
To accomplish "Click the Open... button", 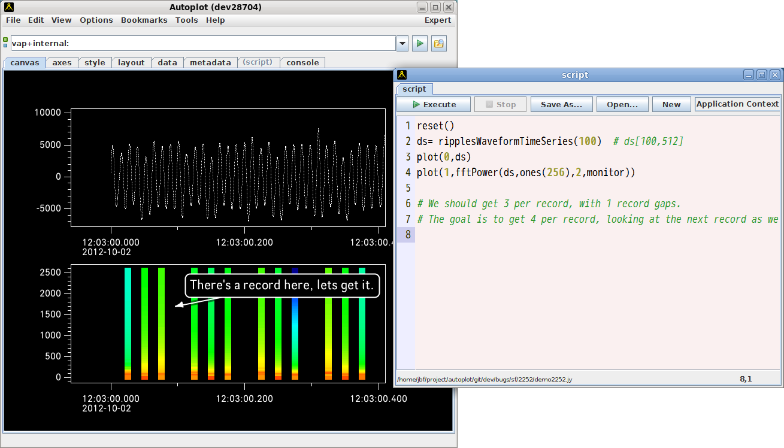I will click(622, 104).
